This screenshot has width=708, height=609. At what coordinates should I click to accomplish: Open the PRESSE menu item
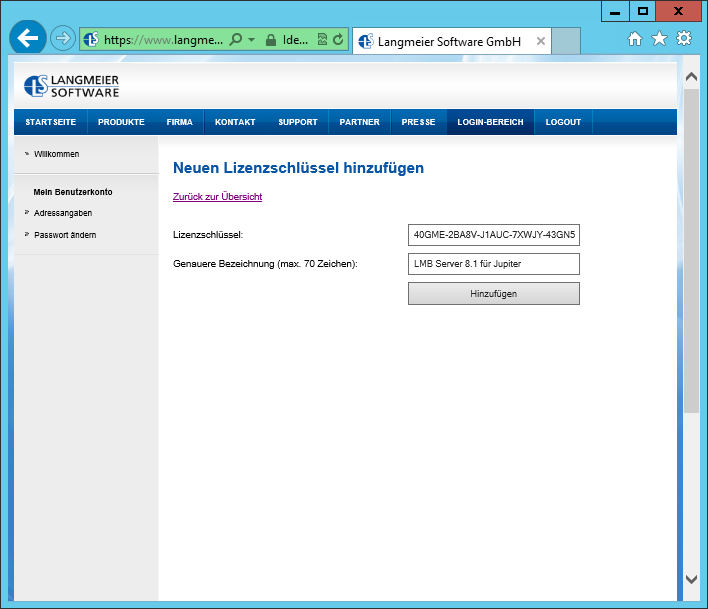[x=419, y=122]
